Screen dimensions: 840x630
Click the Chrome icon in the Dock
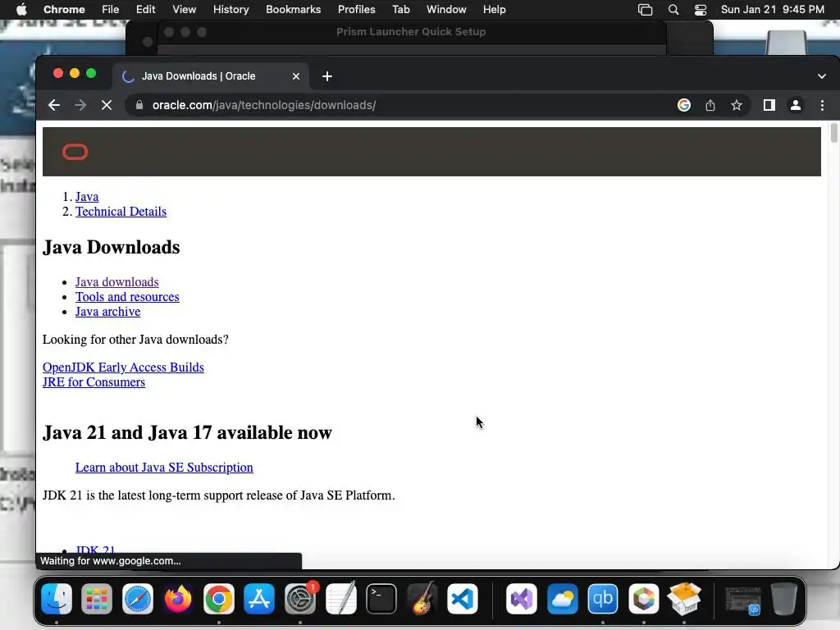pyautogui.click(x=218, y=598)
